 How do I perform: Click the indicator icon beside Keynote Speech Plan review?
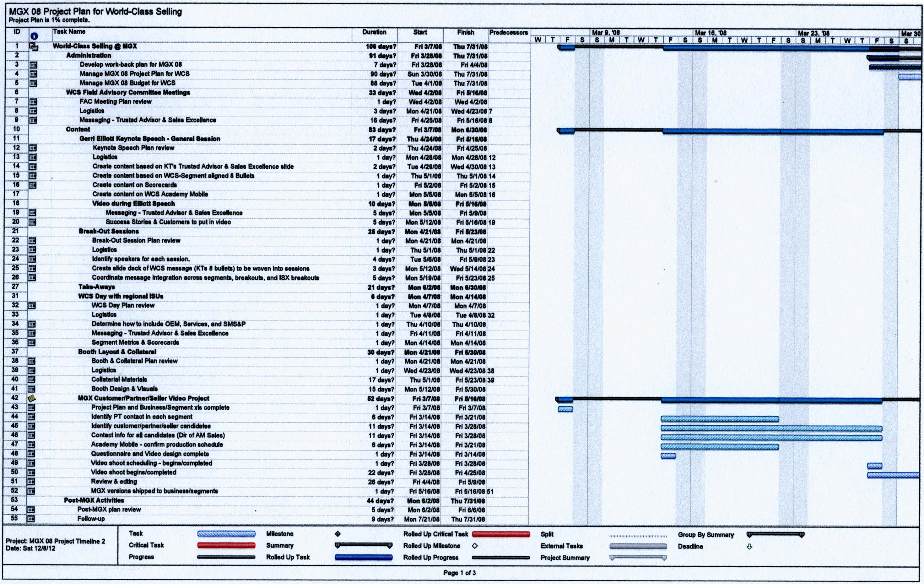(33, 148)
